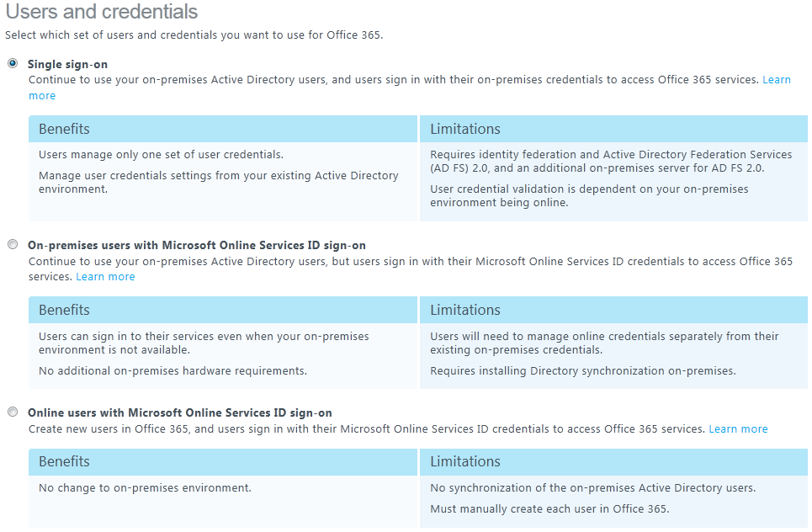Select the Online users radio button option

click(13, 412)
